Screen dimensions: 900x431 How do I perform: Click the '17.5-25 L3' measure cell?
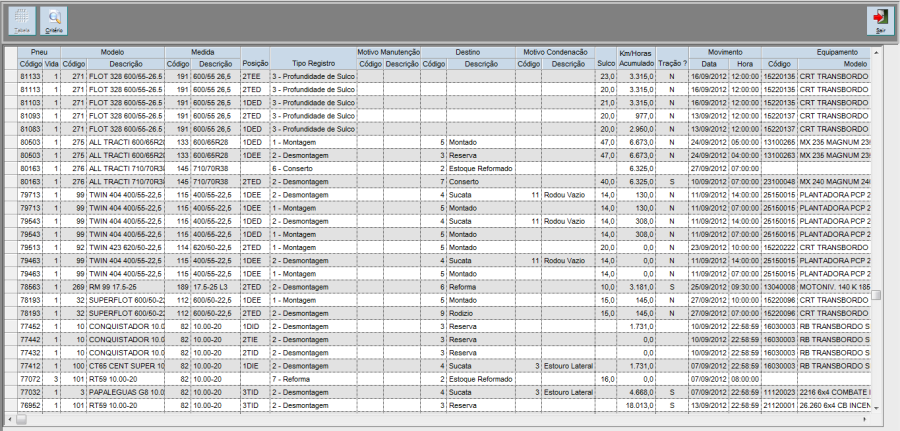(x=216, y=288)
